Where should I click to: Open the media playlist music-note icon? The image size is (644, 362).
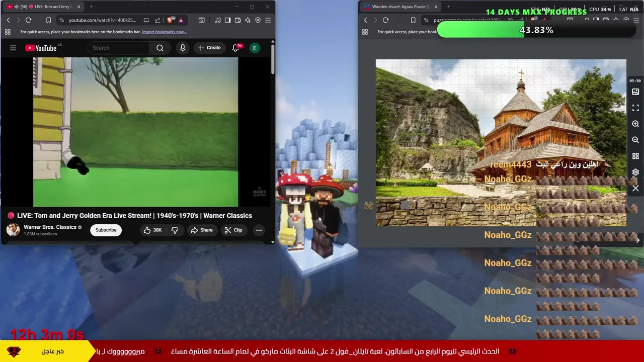click(217, 20)
